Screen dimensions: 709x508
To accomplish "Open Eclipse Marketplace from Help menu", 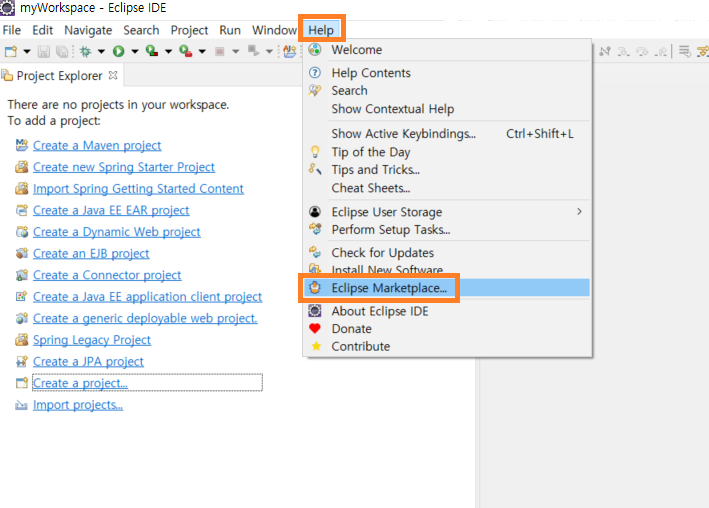I will (447, 288).
